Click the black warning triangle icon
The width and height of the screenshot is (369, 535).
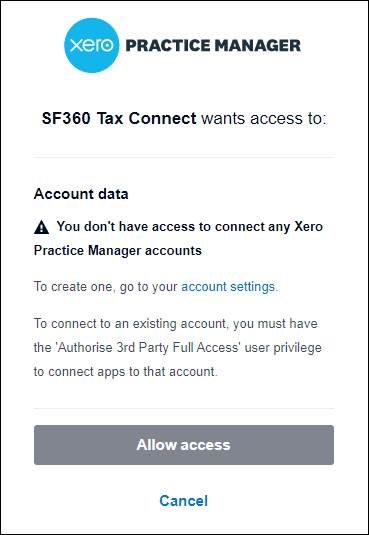41,227
